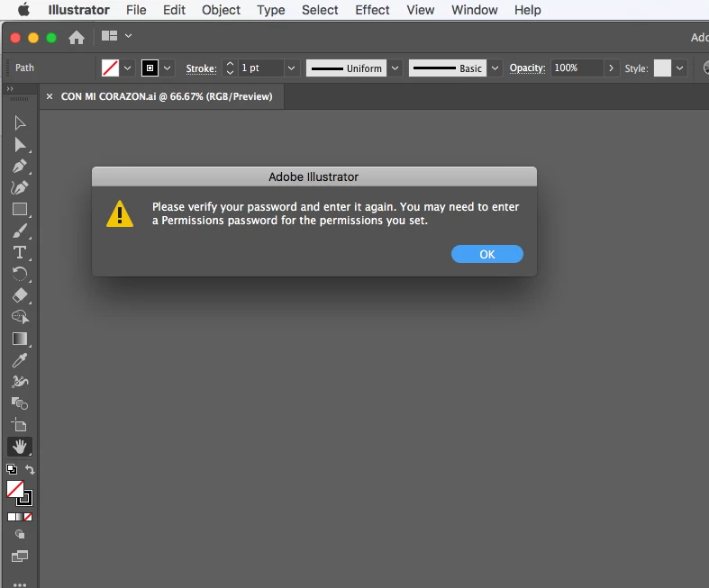Screen dimensions: 709x588
Task: Open the File menu
Action: click(136, 10)
